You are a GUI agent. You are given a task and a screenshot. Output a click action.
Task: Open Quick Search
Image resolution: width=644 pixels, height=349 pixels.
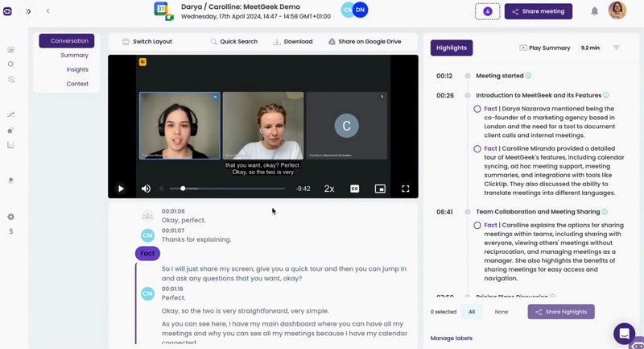click(x=234, y=42)
